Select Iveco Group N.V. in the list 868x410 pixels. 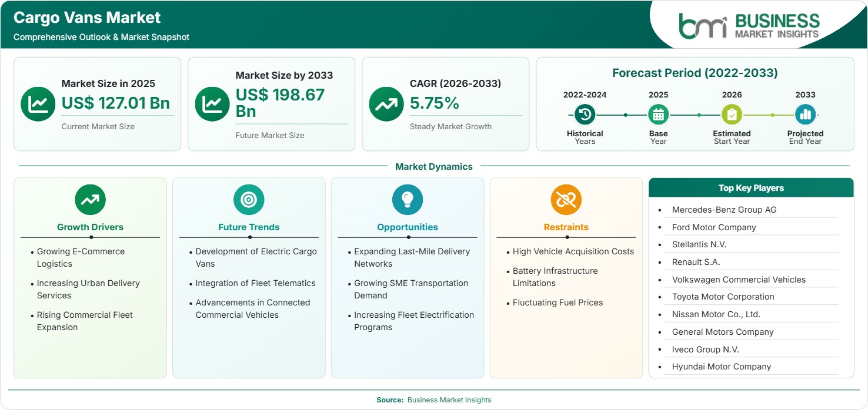tap(705, 349)
